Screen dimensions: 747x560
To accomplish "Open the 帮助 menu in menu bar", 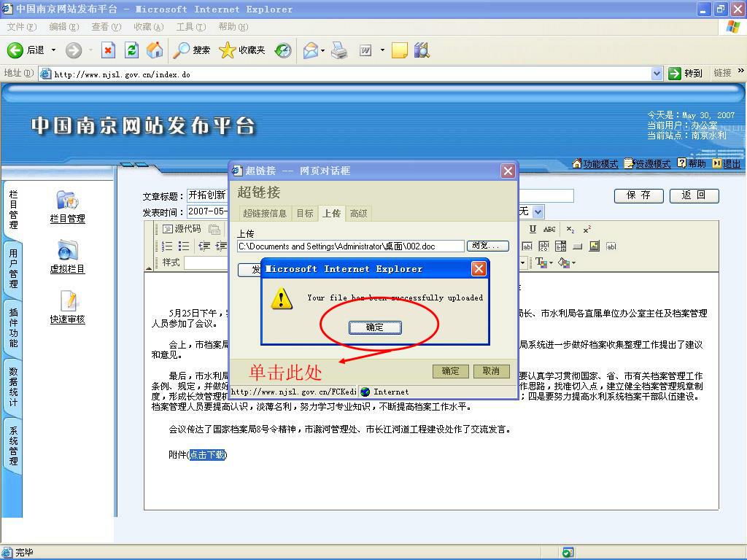I will click(233, 27).
